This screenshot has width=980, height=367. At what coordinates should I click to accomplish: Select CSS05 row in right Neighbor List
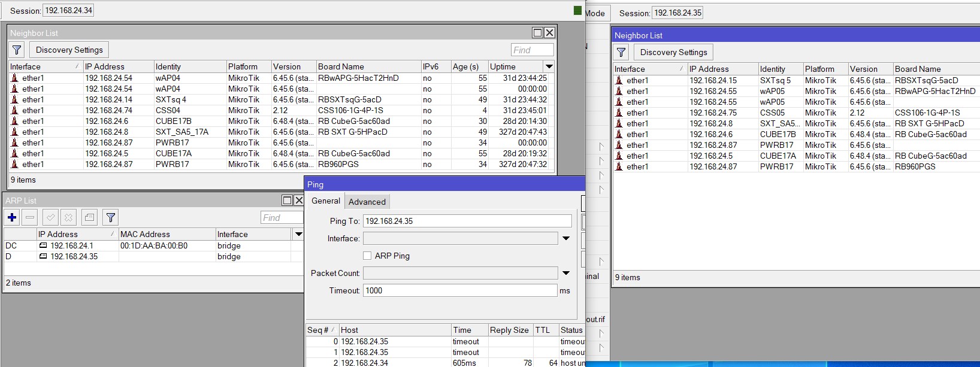click(x=796, y=113)
